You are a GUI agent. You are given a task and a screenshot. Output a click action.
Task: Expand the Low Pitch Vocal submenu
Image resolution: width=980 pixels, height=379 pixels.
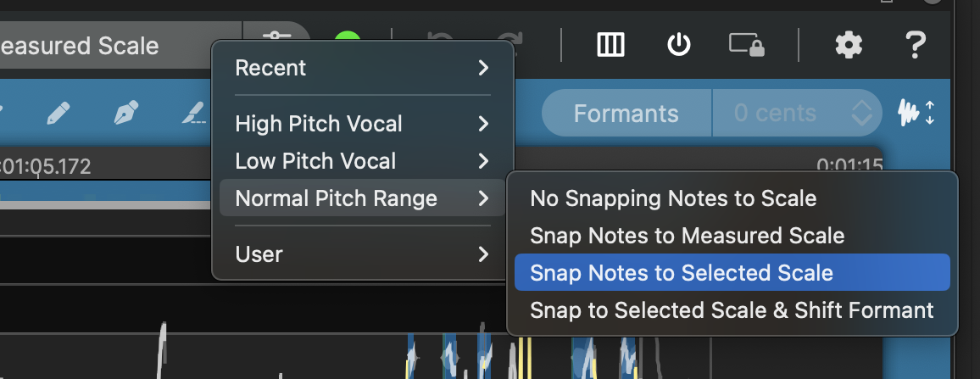(362, 161)
